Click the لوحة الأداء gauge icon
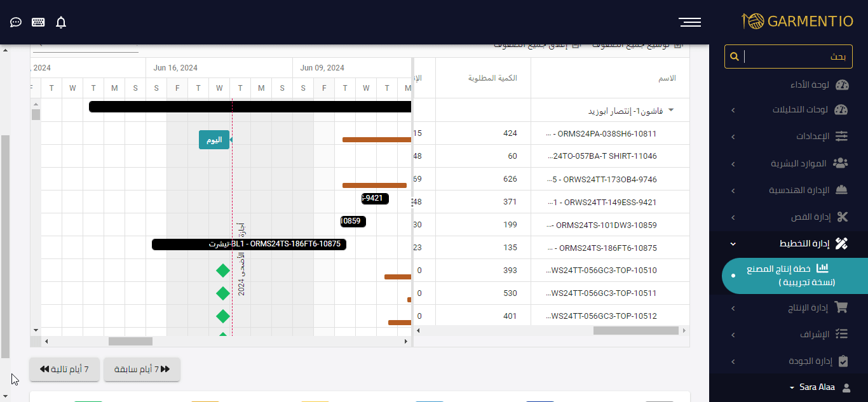 tap(842, 85)
